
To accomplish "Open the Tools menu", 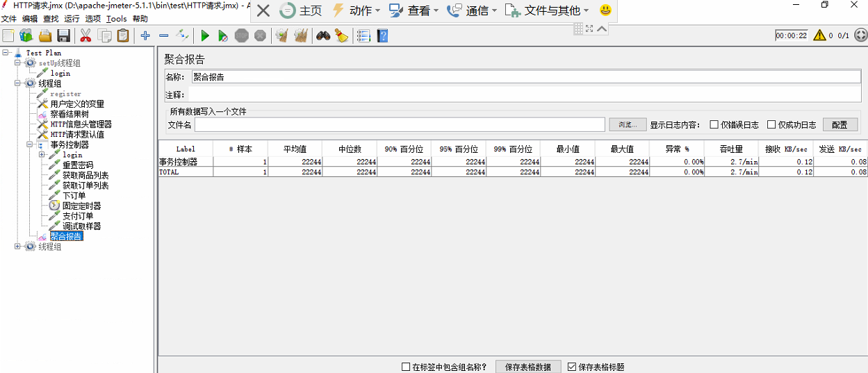I will [116, 19].
